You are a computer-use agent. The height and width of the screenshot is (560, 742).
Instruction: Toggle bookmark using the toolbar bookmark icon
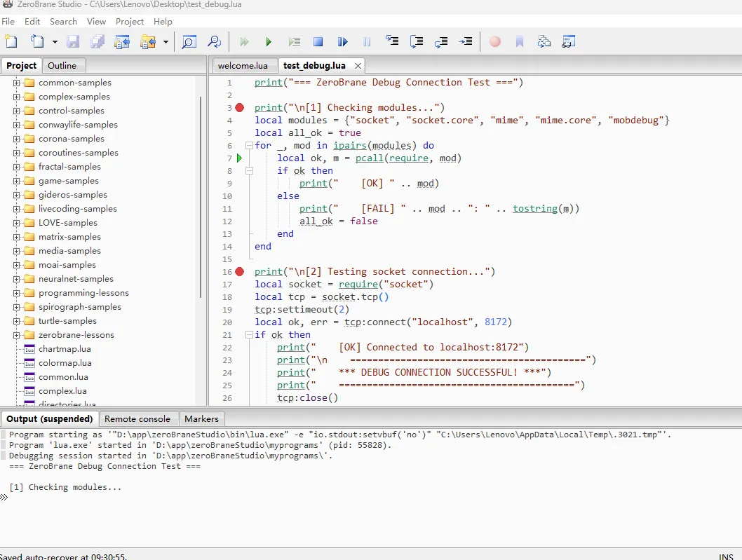coord(520,42)
